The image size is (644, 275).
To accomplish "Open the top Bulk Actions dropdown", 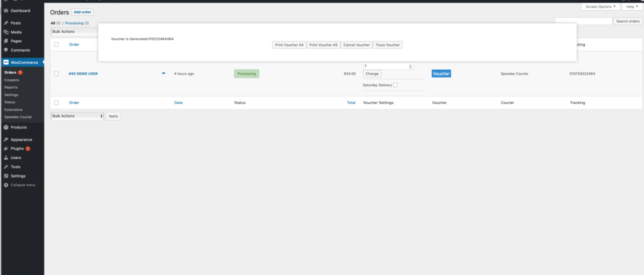I will point(74,31).
